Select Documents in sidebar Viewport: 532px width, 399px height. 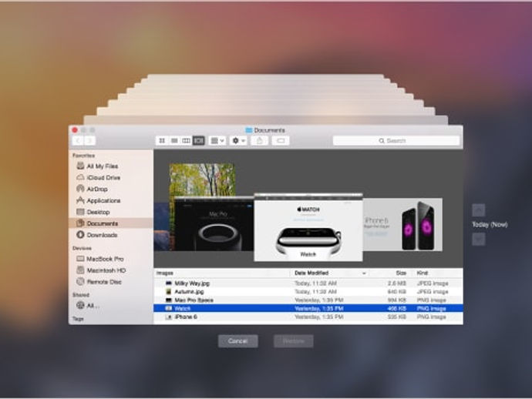tap(111, 223)
